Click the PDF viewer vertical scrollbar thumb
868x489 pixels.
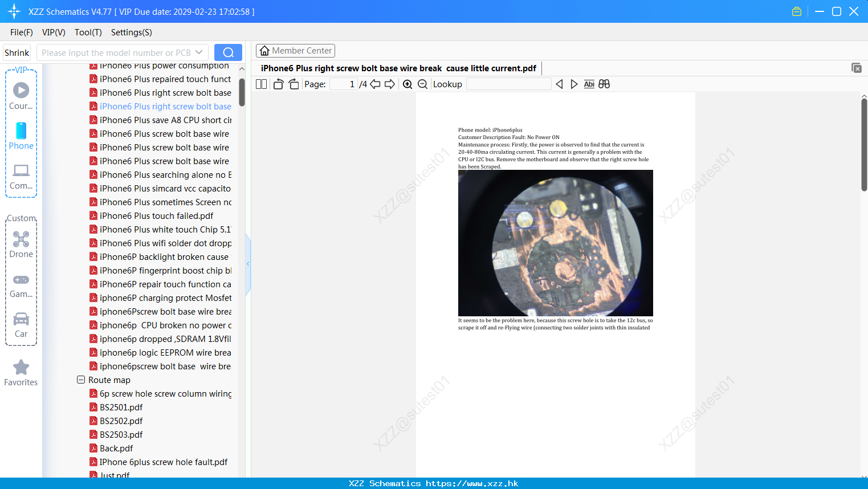864,145
